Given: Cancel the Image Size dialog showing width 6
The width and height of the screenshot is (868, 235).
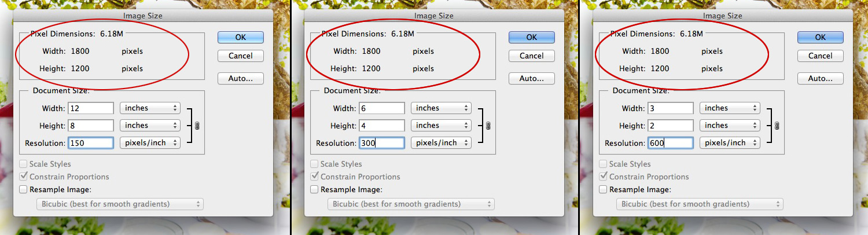Looking at the screenshot, I should pyautogui.click(x=532, y=56).
